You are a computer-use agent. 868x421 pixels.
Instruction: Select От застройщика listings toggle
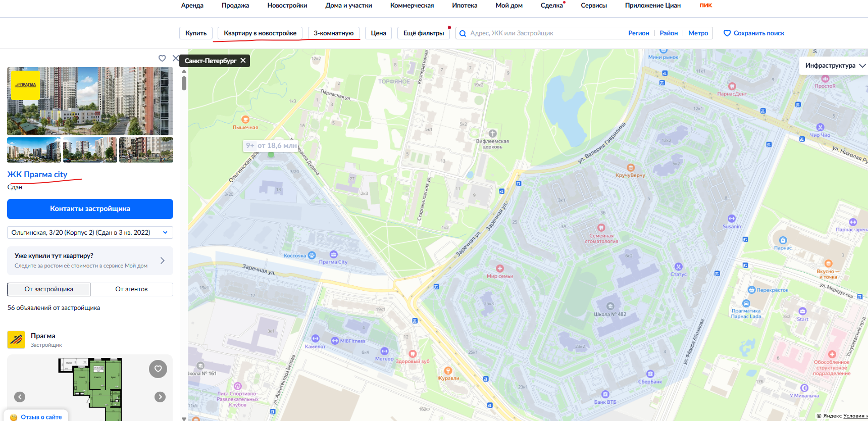point(48,289)
